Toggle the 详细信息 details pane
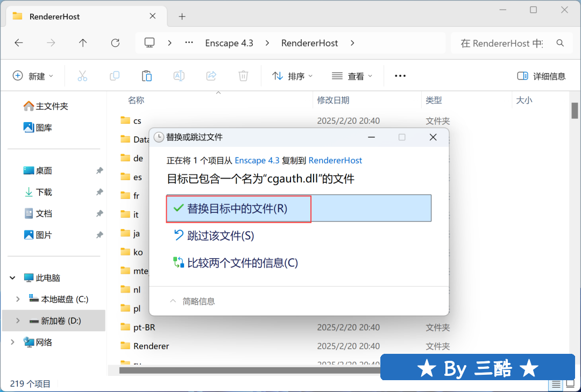Image resolution: width=581 pixels, height=392 pixels. tap(541, 76)
